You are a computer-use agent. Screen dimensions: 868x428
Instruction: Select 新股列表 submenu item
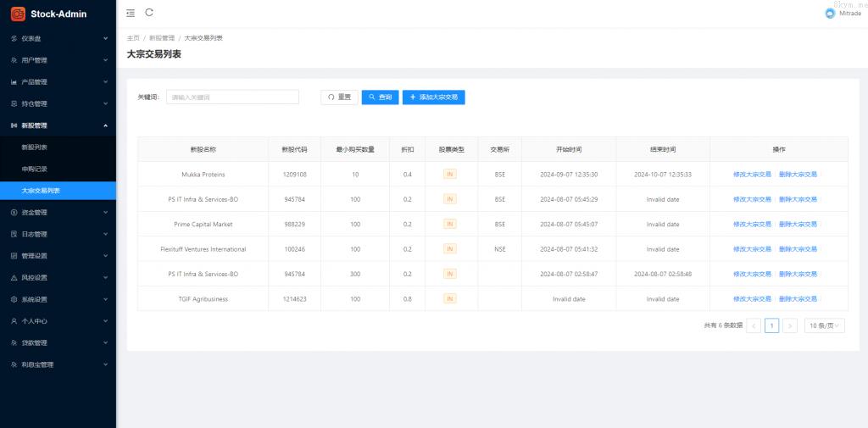pos(35,147)
